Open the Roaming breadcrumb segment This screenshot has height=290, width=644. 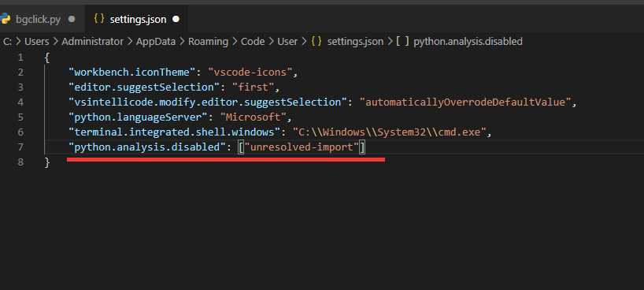coord(208,42)
